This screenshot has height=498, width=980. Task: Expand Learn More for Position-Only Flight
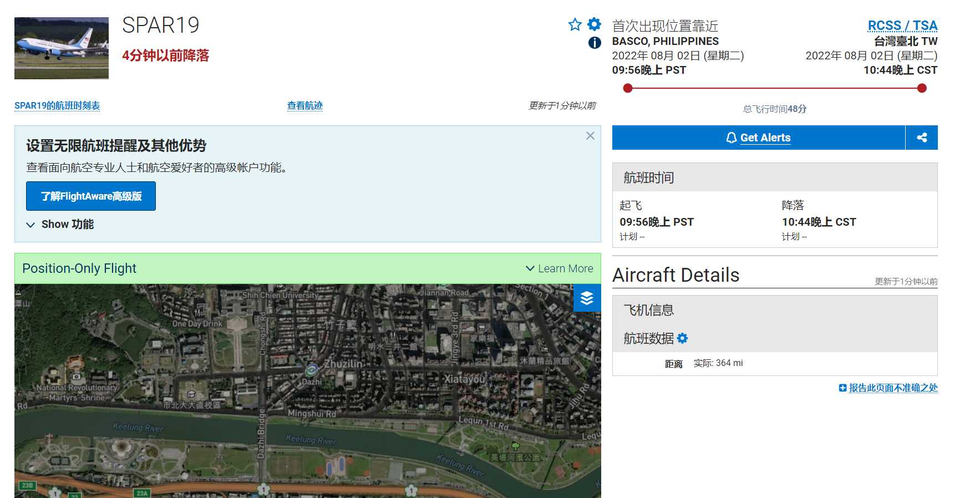(559, 268)
